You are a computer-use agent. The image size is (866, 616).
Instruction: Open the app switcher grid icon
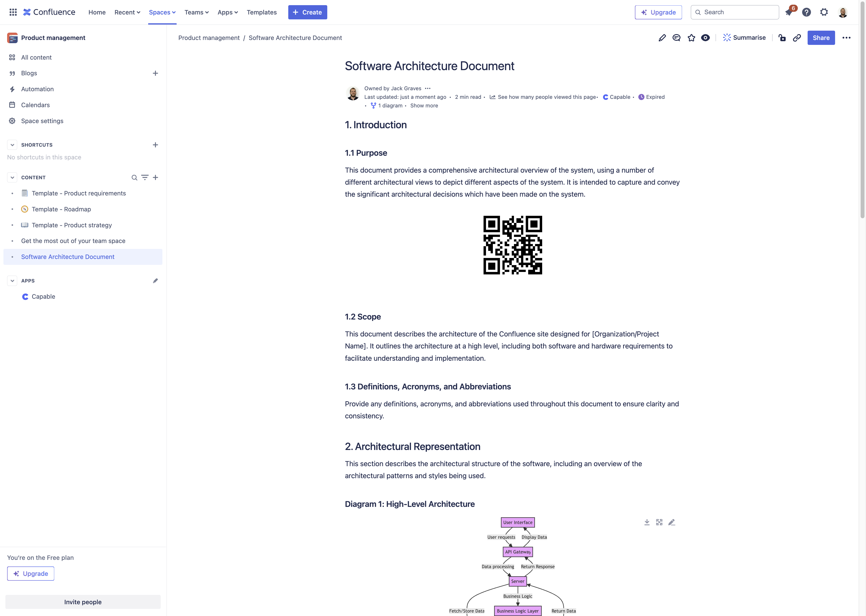[13, 12]
